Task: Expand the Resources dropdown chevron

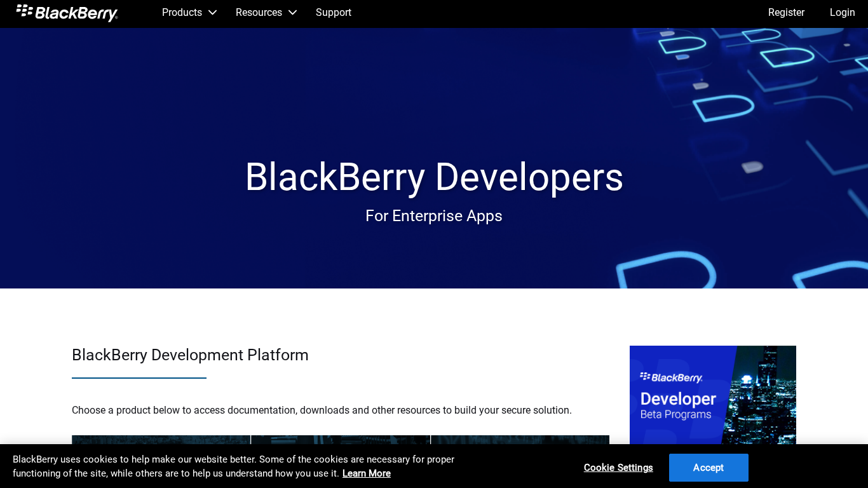Action: tap(292, 13)
